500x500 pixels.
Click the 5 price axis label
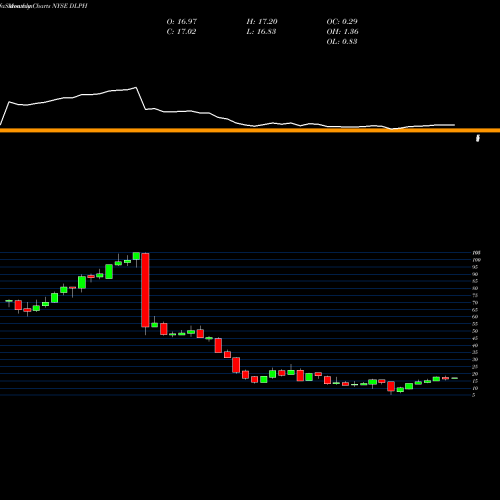coord(474,395)
